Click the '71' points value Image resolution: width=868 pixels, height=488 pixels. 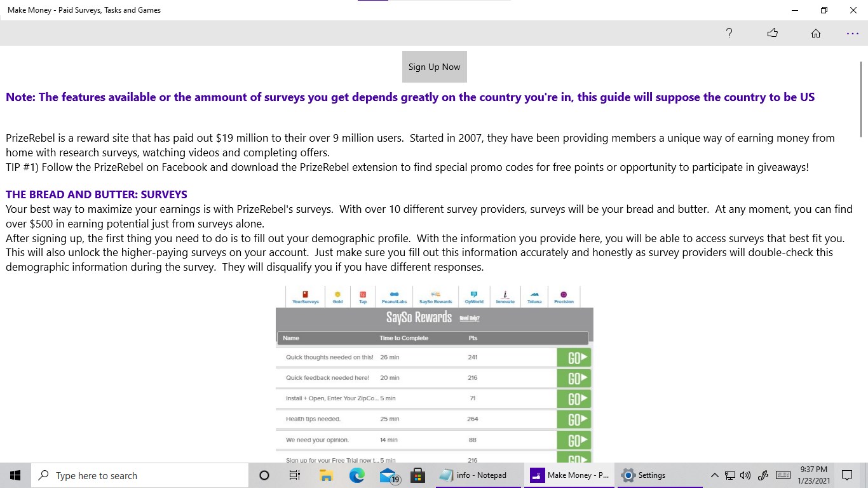[472, 398]
